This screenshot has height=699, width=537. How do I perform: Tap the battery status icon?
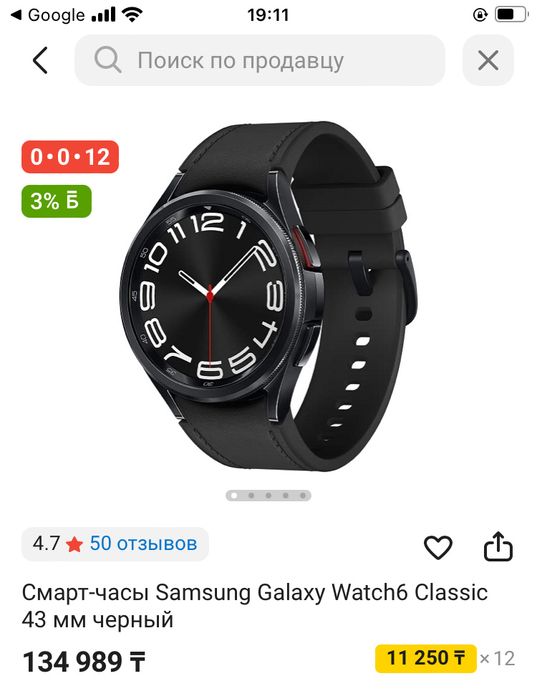[512, 15]
